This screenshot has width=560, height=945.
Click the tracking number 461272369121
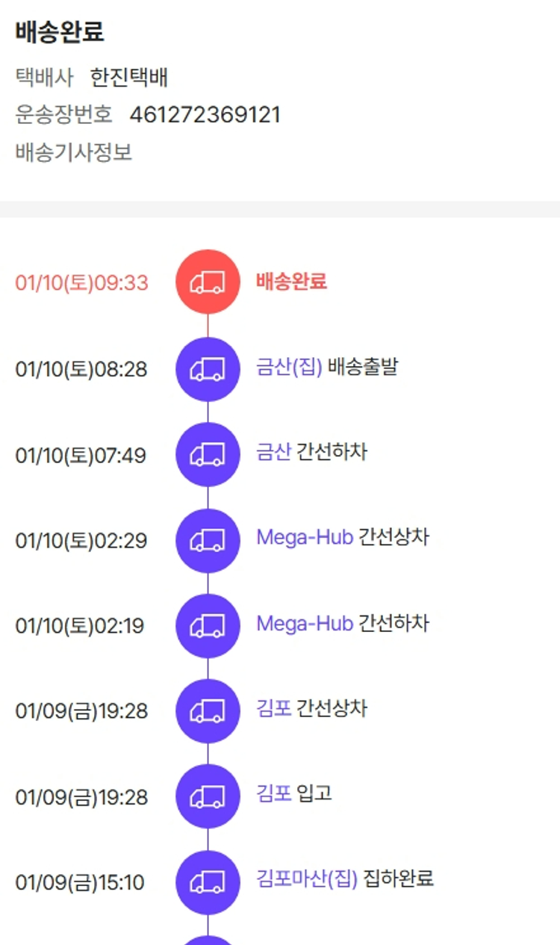[x=205, y=115]
